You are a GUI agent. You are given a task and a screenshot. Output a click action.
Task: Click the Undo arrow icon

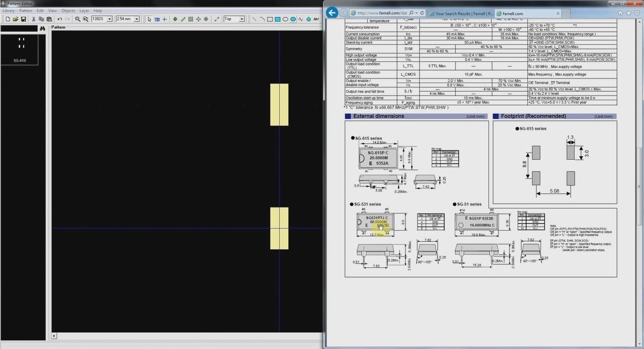pos(60,19)
